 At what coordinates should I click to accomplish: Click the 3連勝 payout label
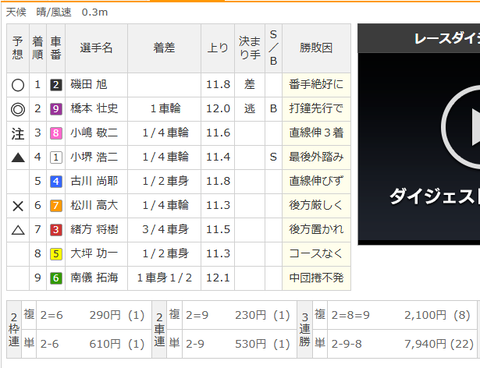point(305,330)
